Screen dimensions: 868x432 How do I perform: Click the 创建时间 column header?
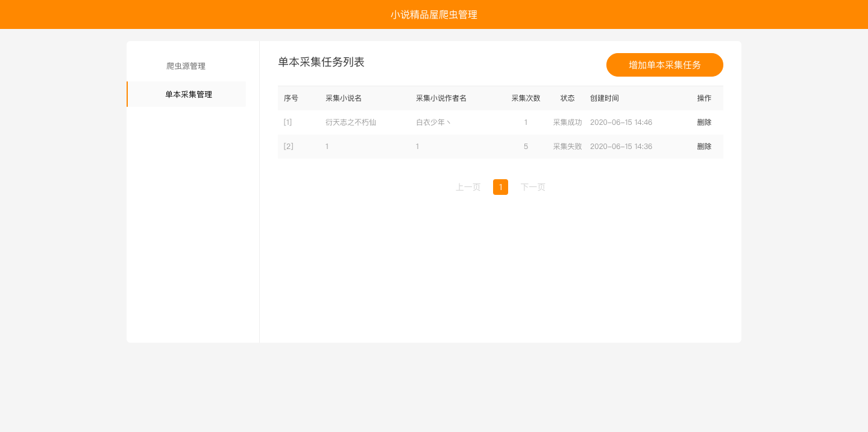point(605,98)
